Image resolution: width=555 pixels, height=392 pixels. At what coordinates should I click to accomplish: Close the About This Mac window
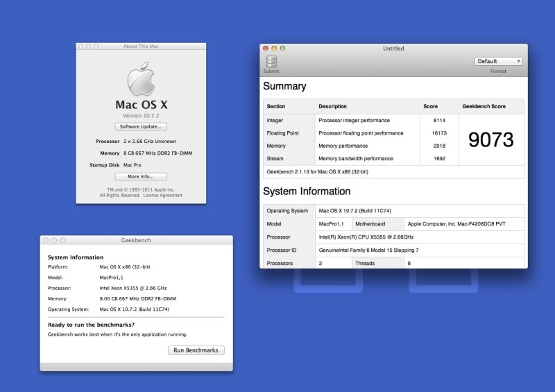(x=80, y=46)
